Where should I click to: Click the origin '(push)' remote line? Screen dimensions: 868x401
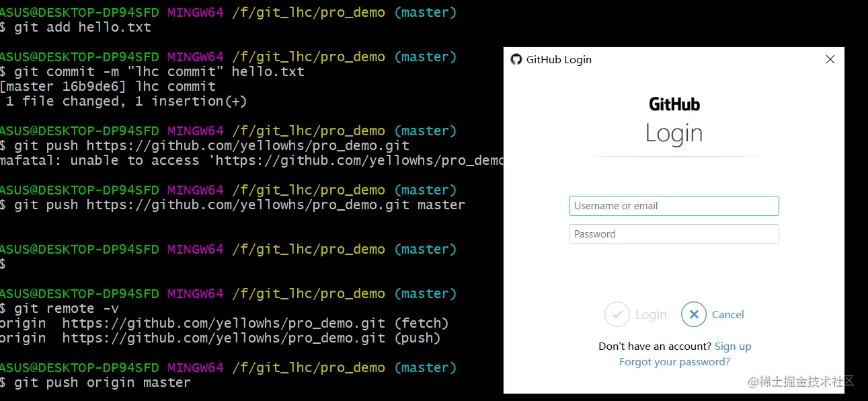tap(220, 338)
